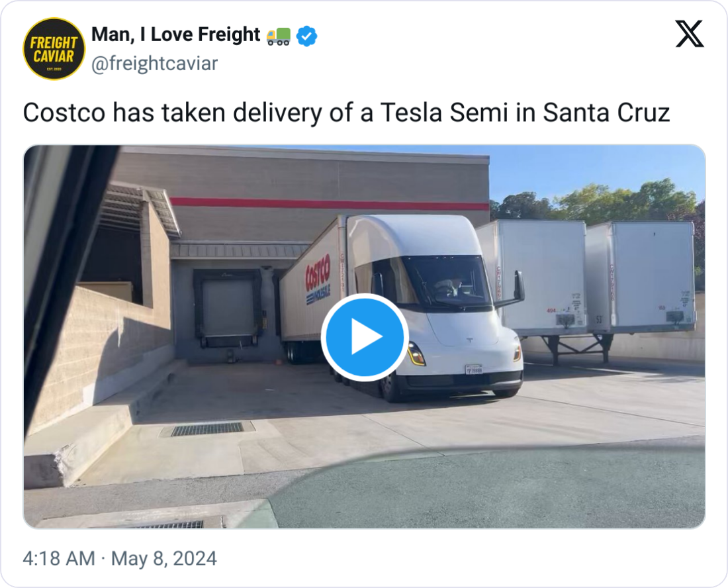This screenshot has width=728, height=588.
Task: Click the Tesla Semi's front license plate
Action: coord(473,369)
